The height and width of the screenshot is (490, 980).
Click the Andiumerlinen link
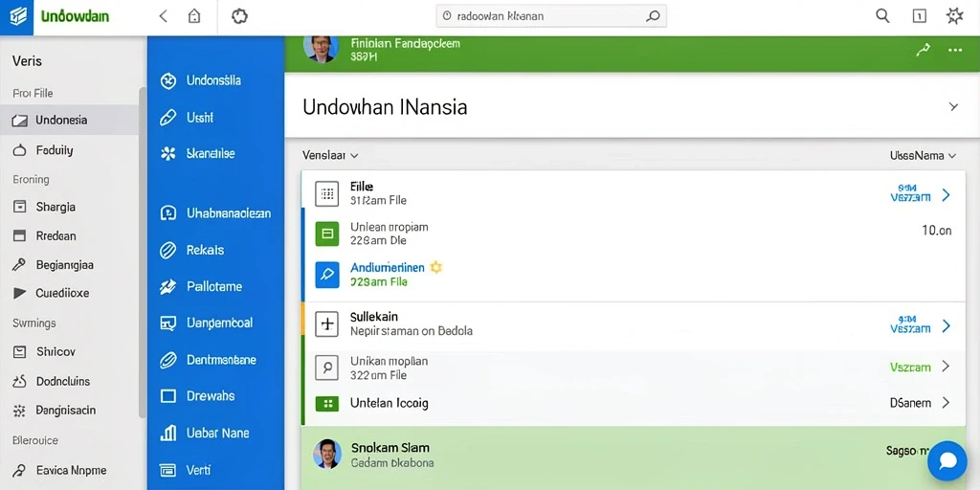pos(388,268)
